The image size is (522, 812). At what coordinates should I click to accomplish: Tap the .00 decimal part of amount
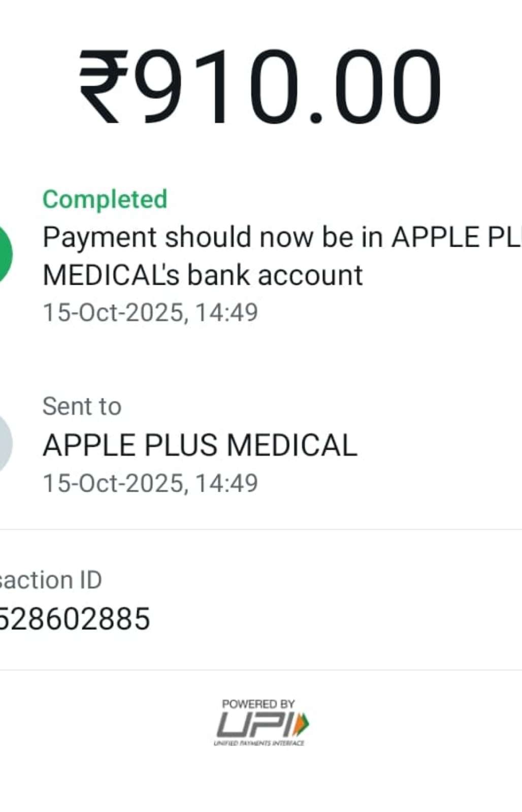tap(376, 86)
